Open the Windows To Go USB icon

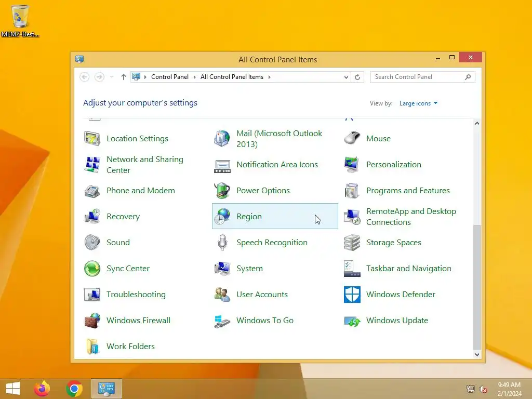click(222, 320)
